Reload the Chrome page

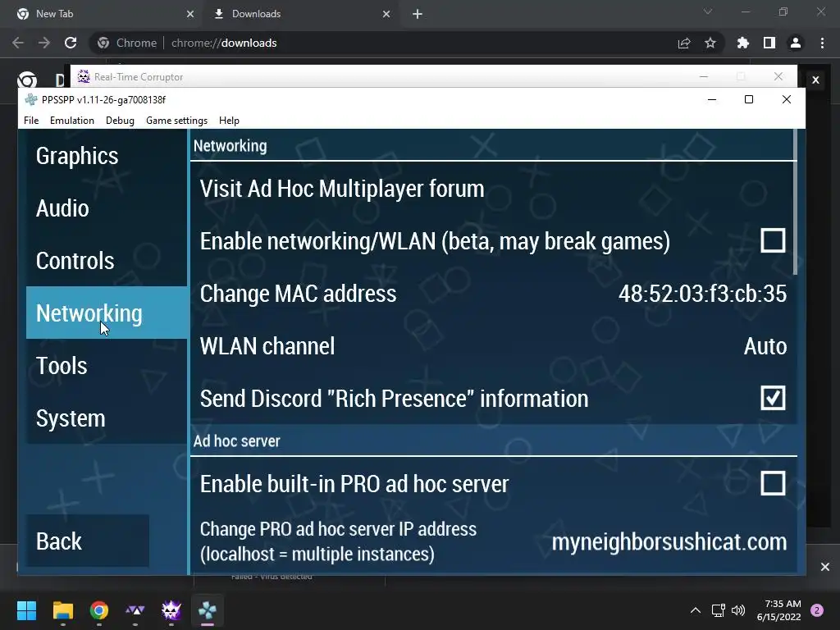coord(71,43)
